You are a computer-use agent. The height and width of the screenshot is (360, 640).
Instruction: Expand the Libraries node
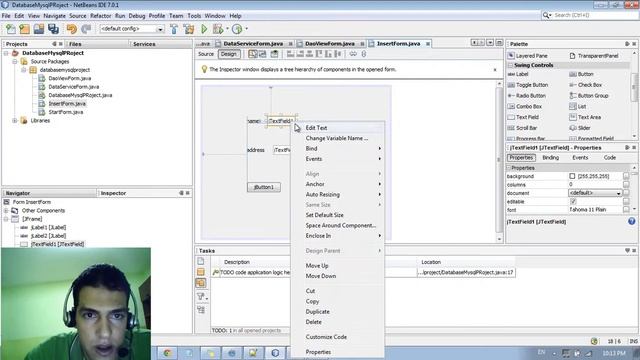coord(15,121)
